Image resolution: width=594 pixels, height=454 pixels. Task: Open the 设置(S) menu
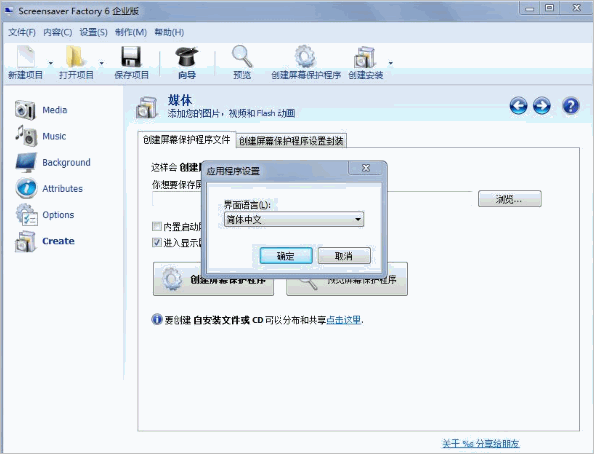pyautogui.click(x=93, y=33)
